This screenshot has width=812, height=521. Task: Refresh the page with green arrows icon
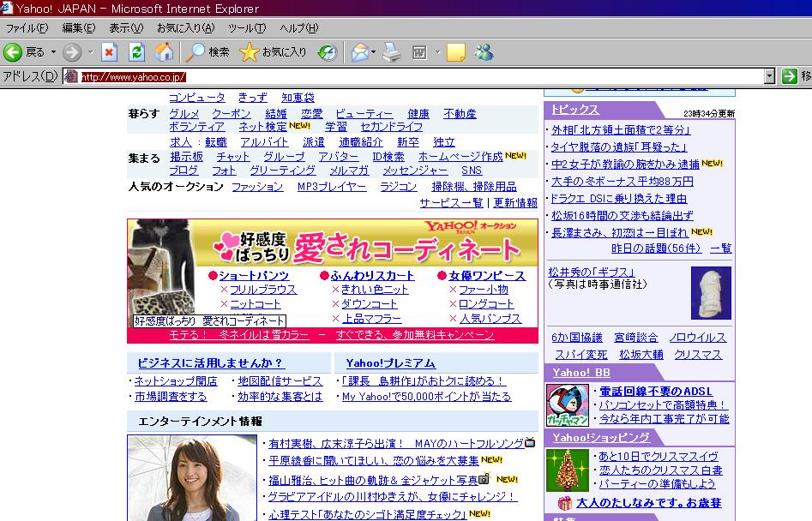(136, 52)
